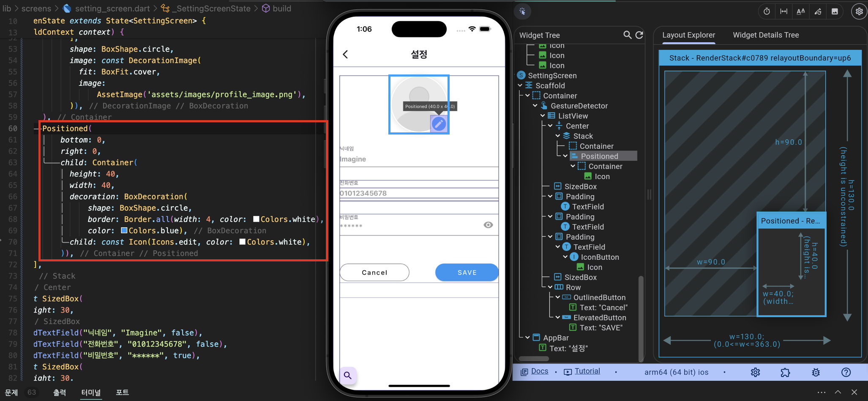Viewport: 868px width, 401px height.
Task: Click the blue swatch before Colors.blue
Action: (x=124, y=231)
